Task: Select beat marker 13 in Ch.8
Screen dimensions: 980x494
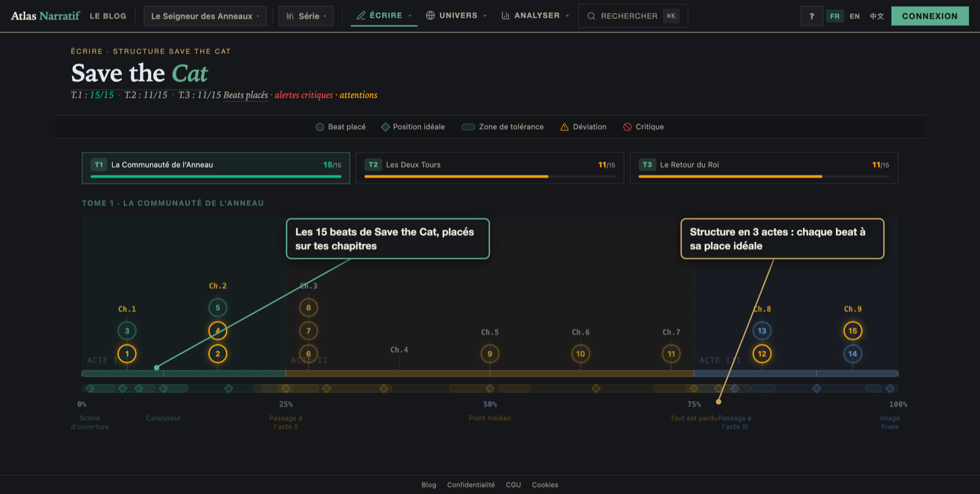Action: click(762, 331)
